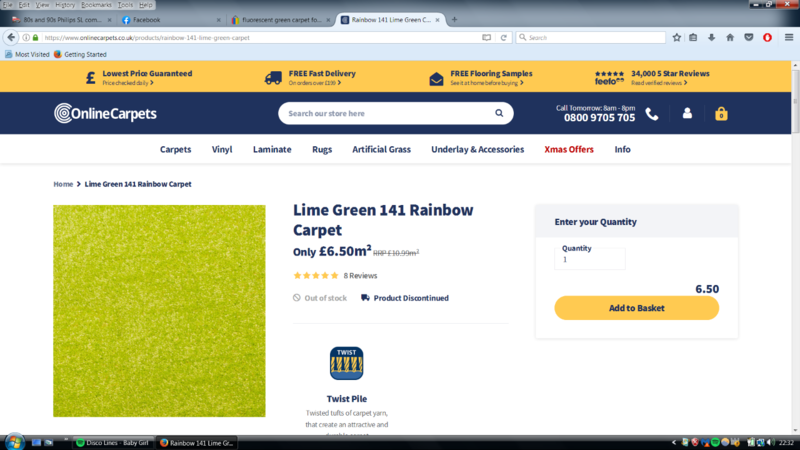The height and width of the screenshot is (450, 800).
Task: Switch to the Facebook tab
Action: point(171,20)
